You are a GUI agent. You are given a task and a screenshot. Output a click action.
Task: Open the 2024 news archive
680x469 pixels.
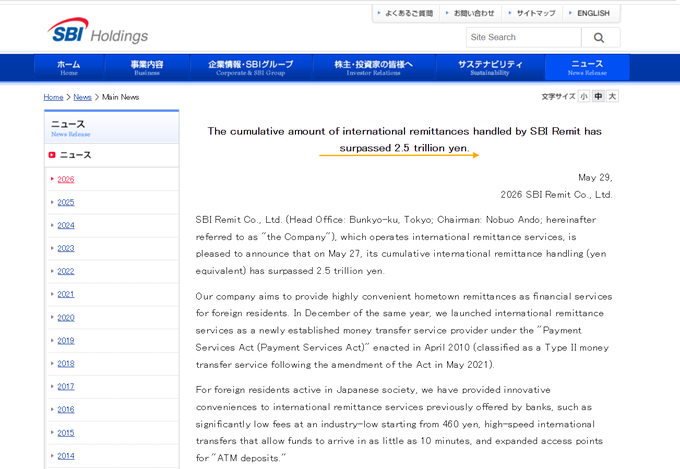coord(66,226)
